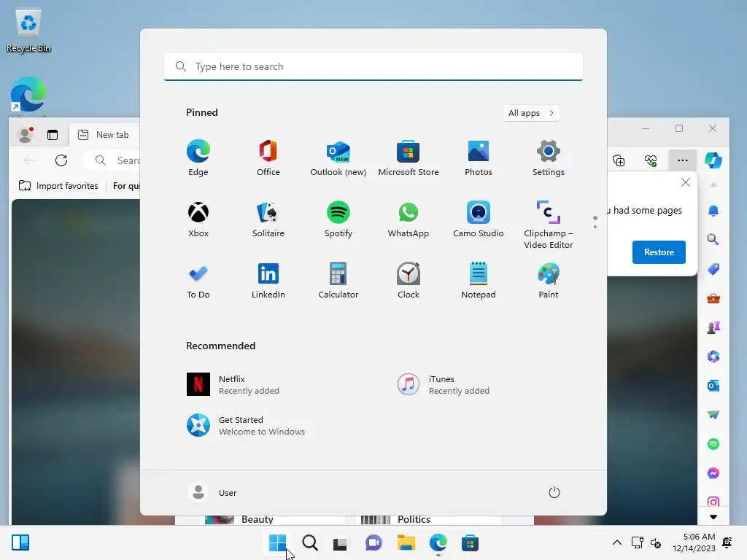Open the Edge sidebar notifications bell
The width and height of the screenshot is (747, 560).
(x=713, y=211)
